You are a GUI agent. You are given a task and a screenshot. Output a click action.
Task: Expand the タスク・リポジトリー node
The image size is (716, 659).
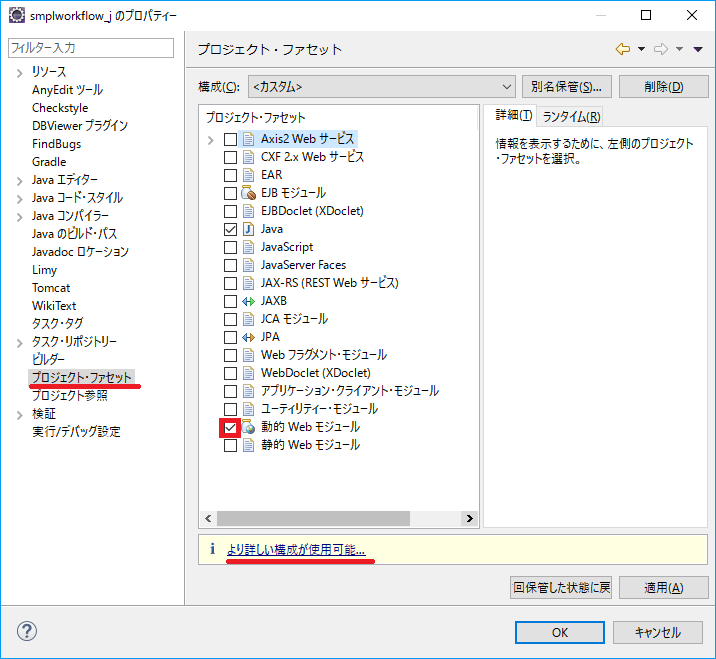coord(19,343)
